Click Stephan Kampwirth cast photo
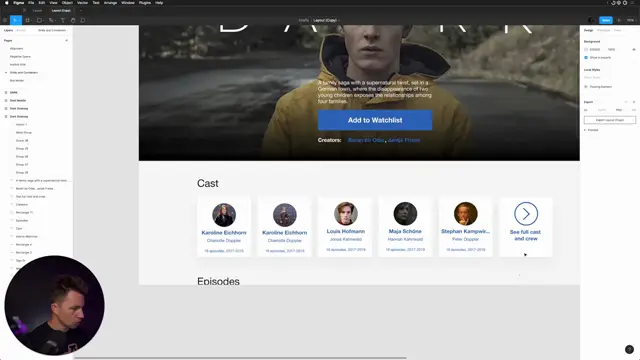Image resolution: width=640 pixels, height=360 pixels. click(465, 213)
